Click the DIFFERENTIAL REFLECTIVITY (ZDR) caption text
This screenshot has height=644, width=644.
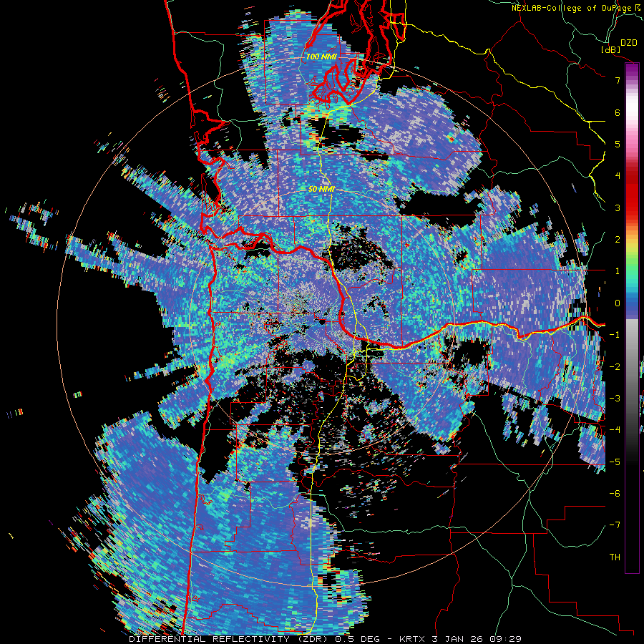229,639
